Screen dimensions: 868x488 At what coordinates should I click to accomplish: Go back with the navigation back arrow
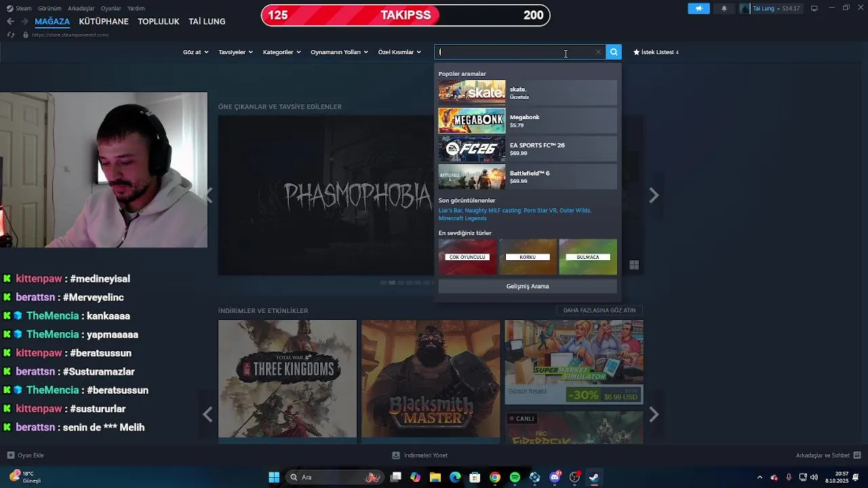point(10,22)
